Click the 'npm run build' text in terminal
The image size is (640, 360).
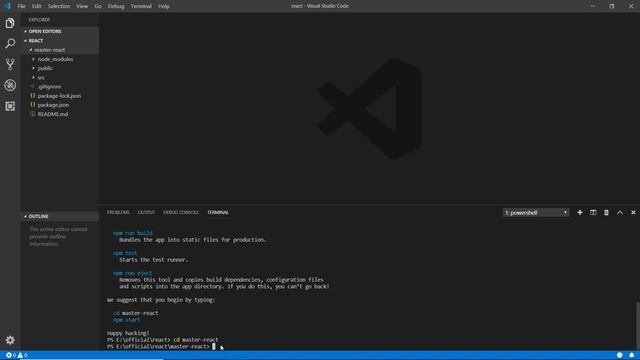click(133, 233)
